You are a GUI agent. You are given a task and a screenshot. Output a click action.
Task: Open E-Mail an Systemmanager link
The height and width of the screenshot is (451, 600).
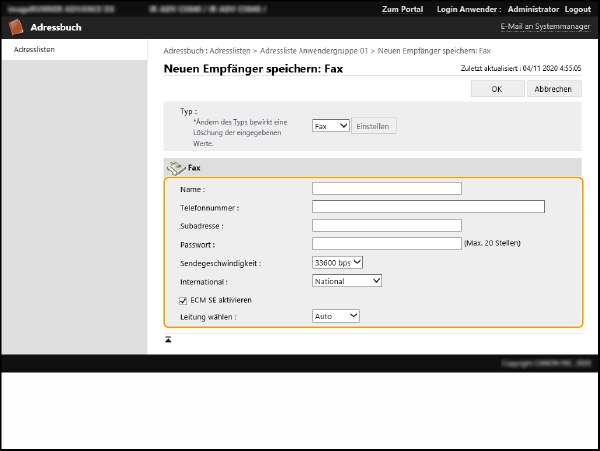(543, 26)
